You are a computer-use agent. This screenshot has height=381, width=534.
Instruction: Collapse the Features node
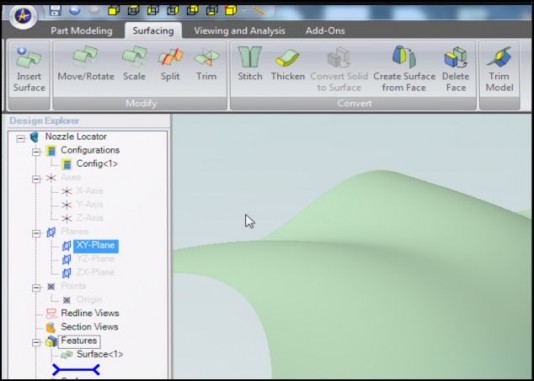[x=36, y=343]
